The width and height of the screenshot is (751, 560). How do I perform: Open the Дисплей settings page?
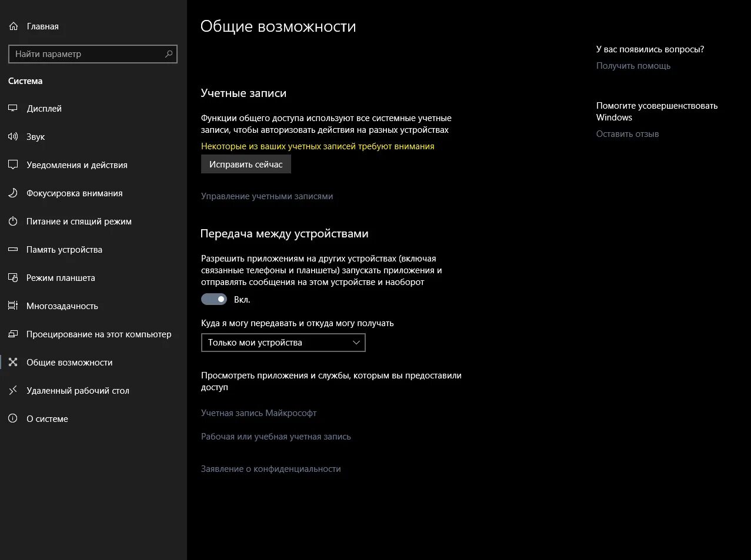tap(94, 109)
